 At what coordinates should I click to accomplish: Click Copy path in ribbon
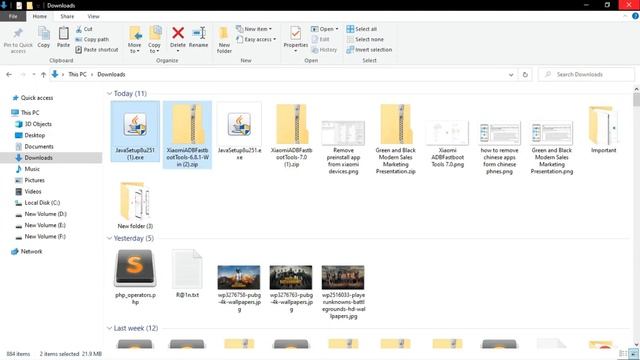tap(92, 40)
